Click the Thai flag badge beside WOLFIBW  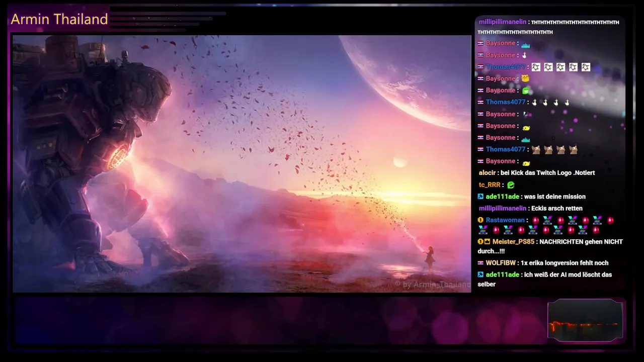480,263
